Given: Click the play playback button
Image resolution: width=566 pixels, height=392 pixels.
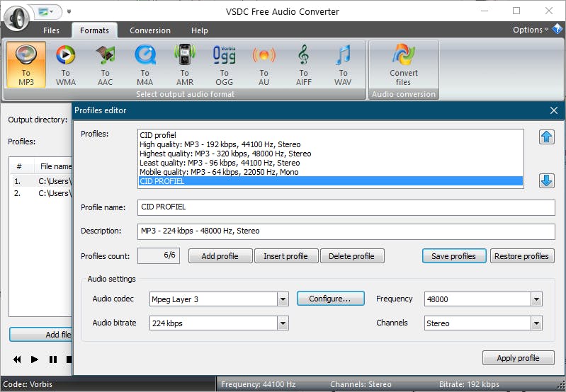Looking at the screenshot, I should 34,359.
